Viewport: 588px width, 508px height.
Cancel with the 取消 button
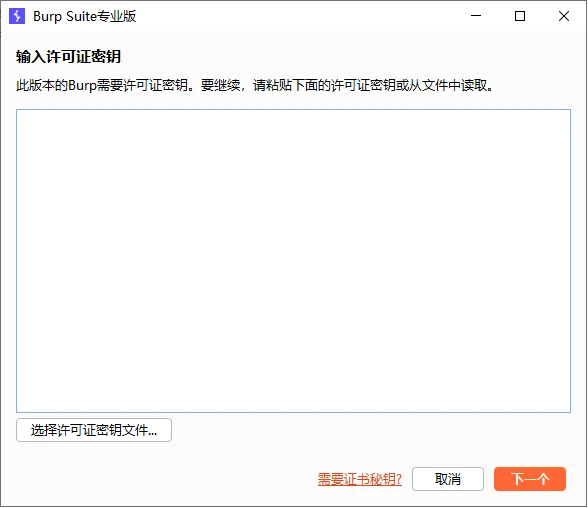tap(448, 479)
